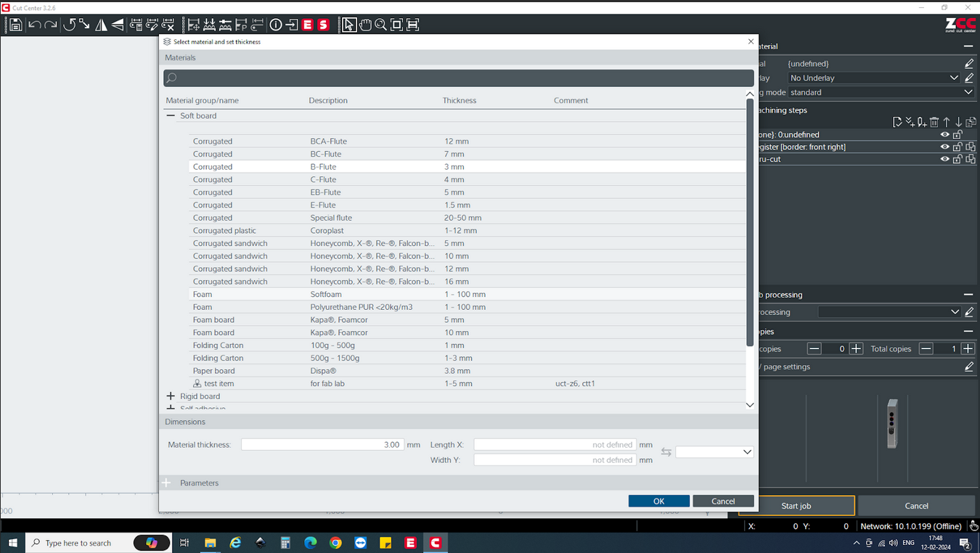Click the edit-method icon with a pencil

click(152, 25)
